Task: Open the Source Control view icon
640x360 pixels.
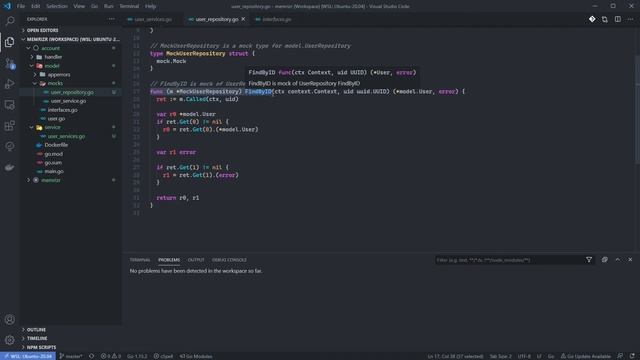Action: point(10,63)
